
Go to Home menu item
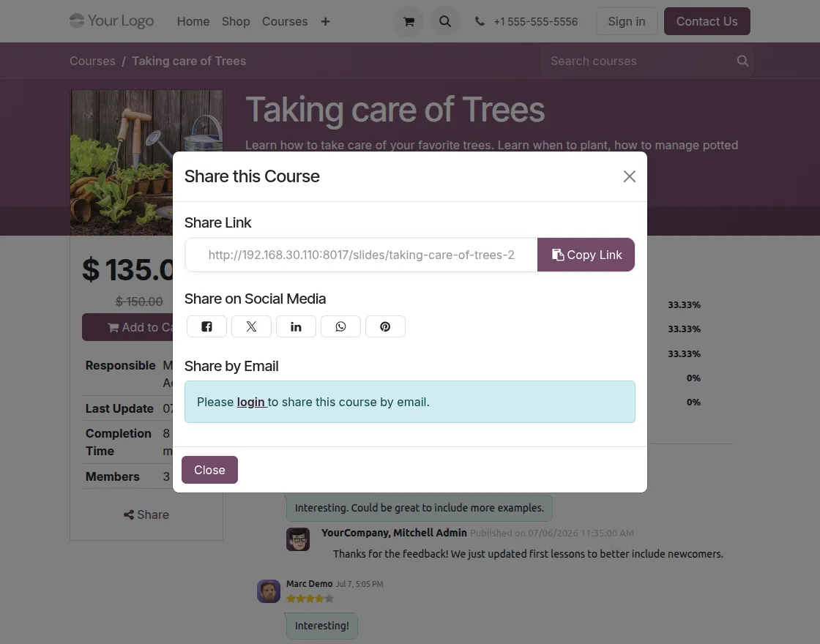[193, 21]
